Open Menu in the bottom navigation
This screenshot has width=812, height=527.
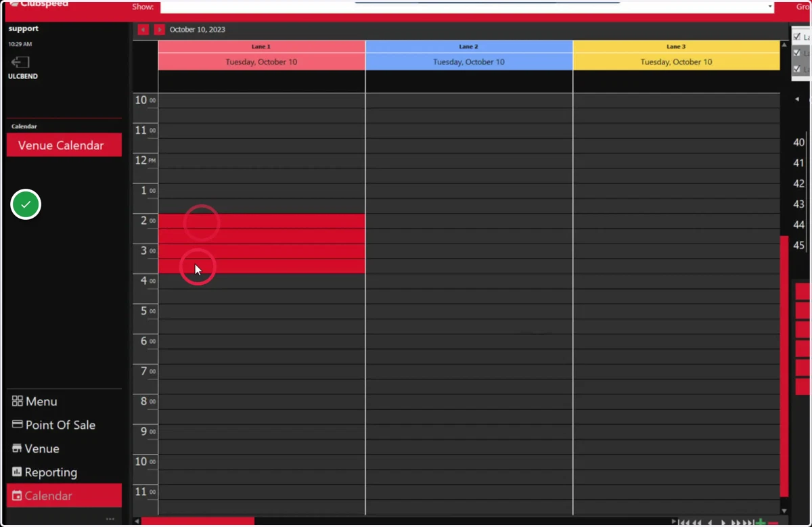(x=41, y=401)
